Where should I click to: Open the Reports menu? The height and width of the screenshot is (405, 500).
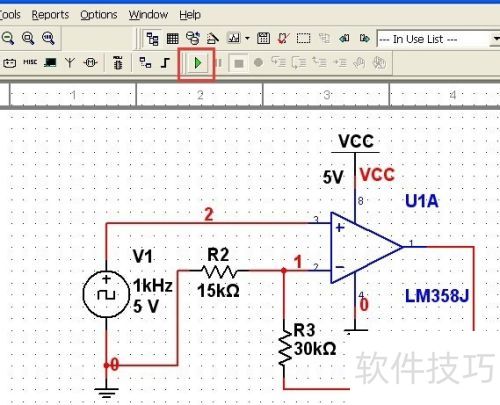coord(50,15)
